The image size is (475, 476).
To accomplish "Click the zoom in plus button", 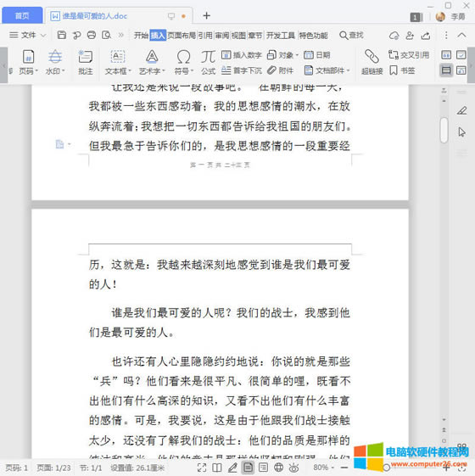I will [446, 468].
